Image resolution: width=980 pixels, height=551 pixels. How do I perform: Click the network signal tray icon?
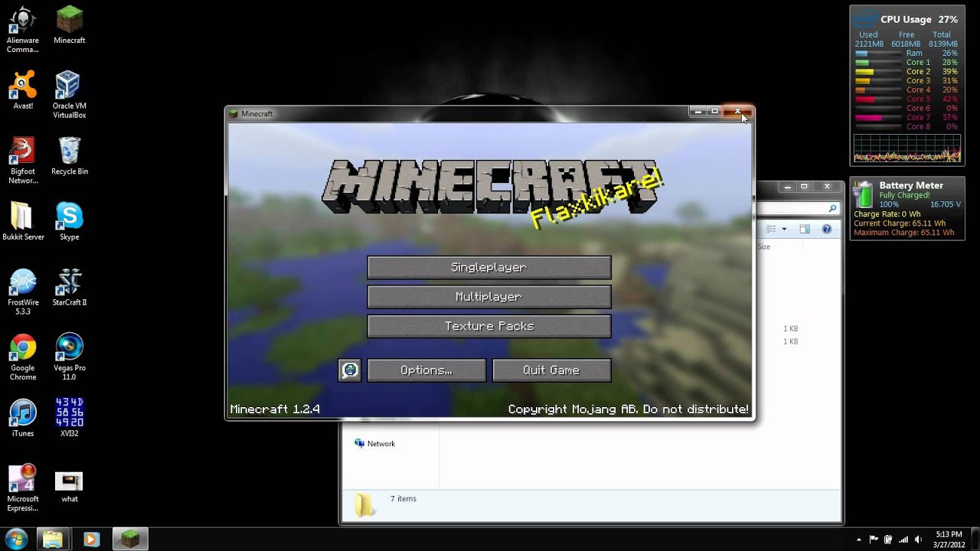[903, 540]
